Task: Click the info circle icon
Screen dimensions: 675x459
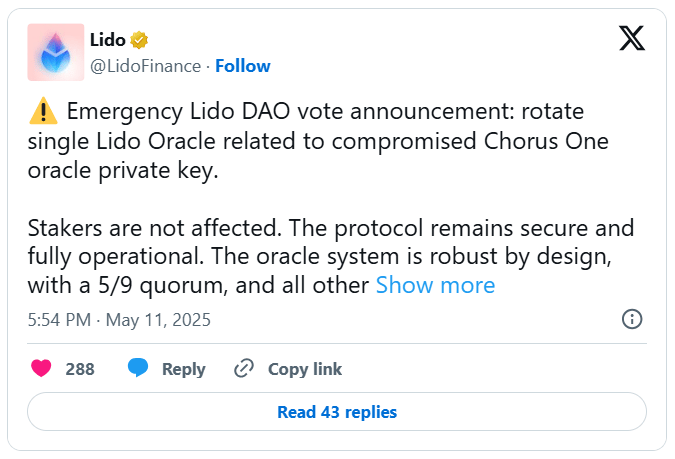Action: click(632, 320)
